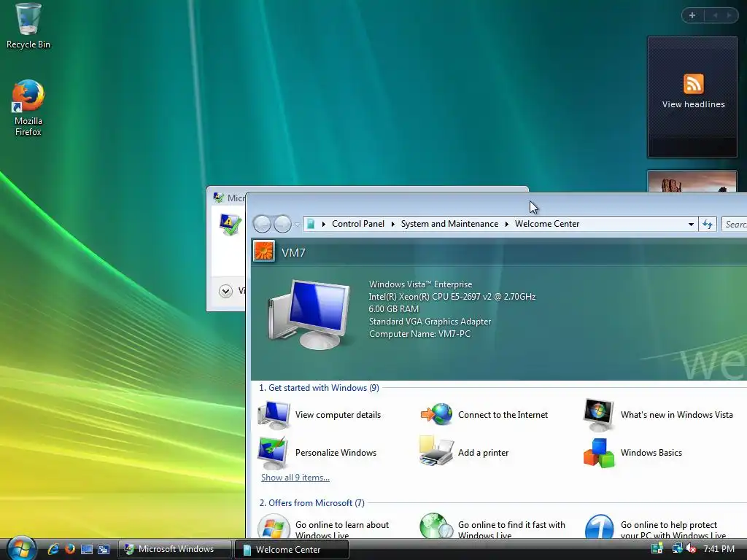Viewport: 747px width, 560px height.
Task: Open View computer details item
Action: pyautogui.click(x=320, y=415)
